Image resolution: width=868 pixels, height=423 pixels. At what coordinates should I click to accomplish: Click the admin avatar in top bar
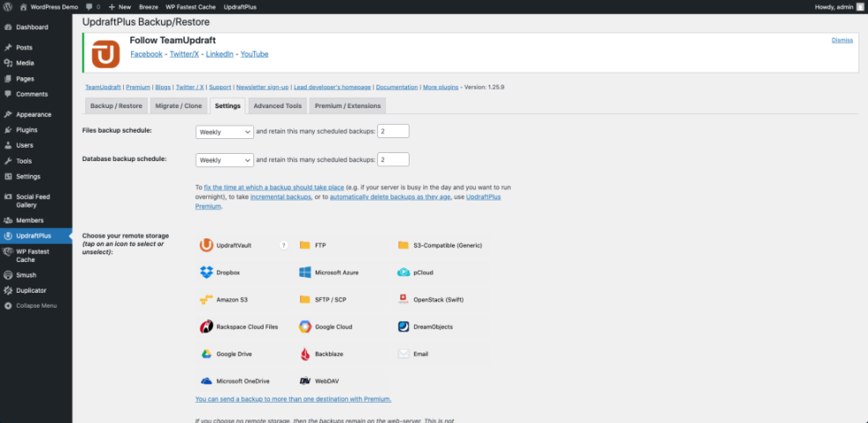859,7
